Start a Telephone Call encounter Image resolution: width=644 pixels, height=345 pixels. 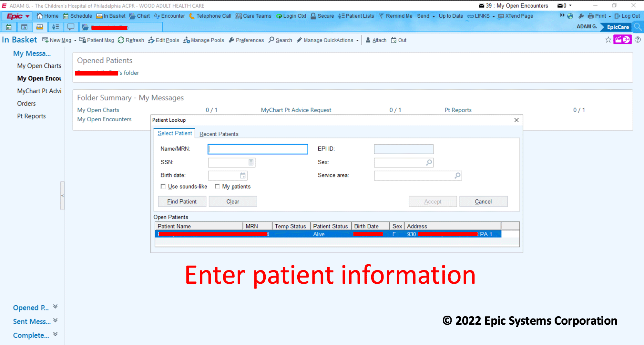point(210,16)
